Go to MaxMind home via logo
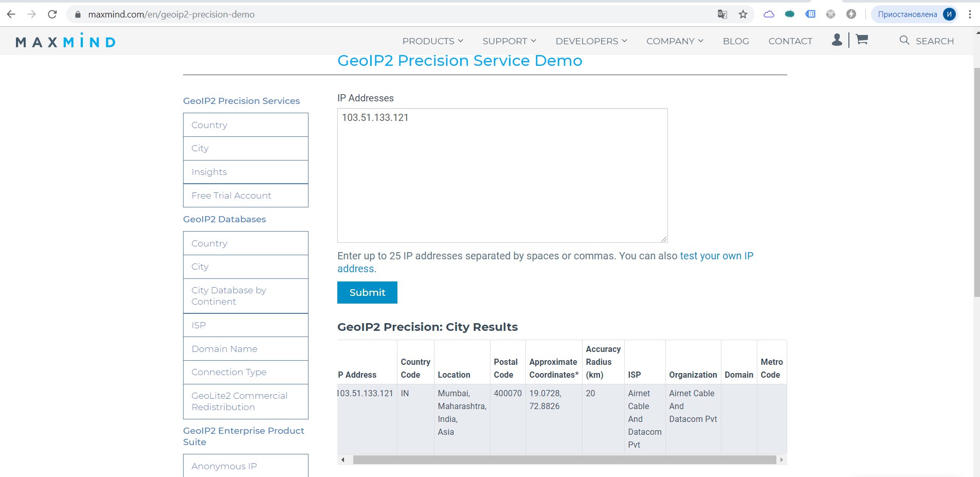 [x=65, y=41]
